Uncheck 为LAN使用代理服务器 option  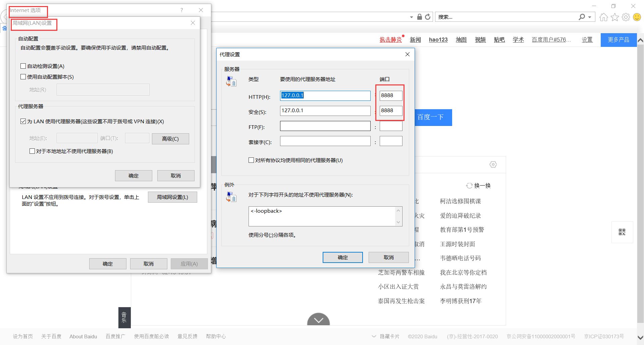23,121
